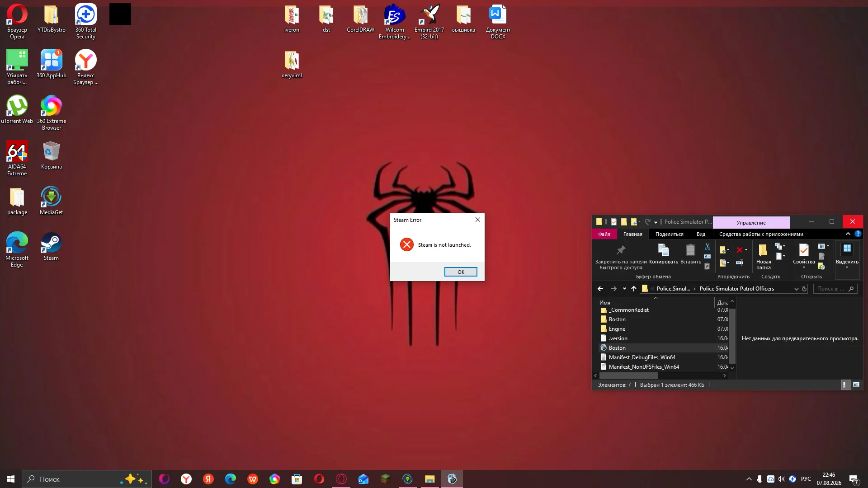Image resolution: width=868 pixels, height=488 pixels.
Task: Select the 360 Total Security desktop icon
Action: click(x=86, y=22)
